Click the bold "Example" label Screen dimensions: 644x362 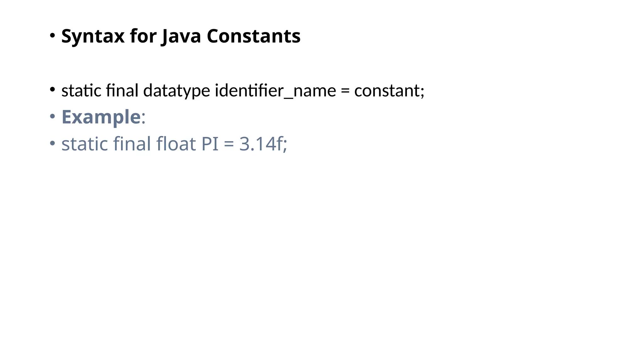[x=101, y=117]
